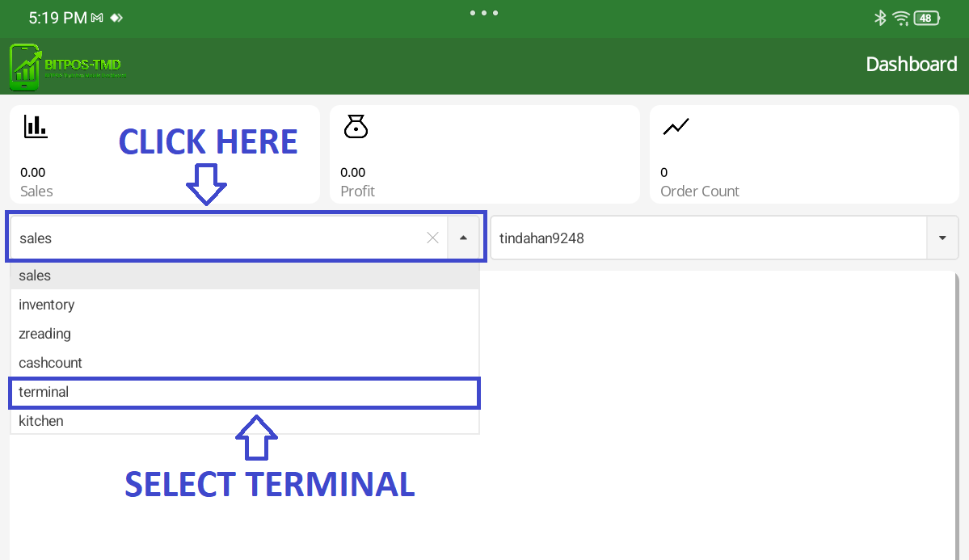This screenshot has width=969, height=560.
Task: Clear the sales selection with X icon
Action: coord(432,238)
